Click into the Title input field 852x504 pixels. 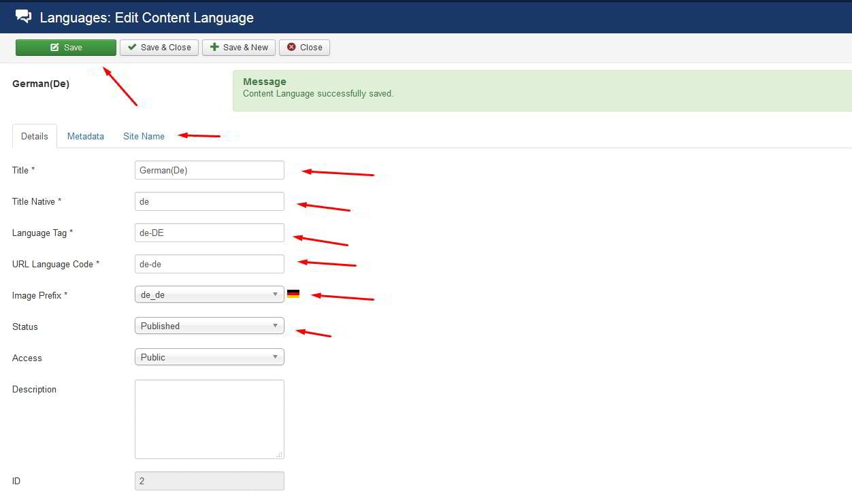209,171
